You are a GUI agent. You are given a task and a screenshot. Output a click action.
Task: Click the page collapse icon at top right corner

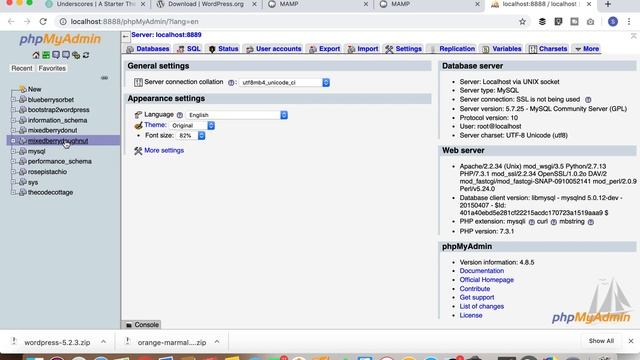click(x=633, y=36)
